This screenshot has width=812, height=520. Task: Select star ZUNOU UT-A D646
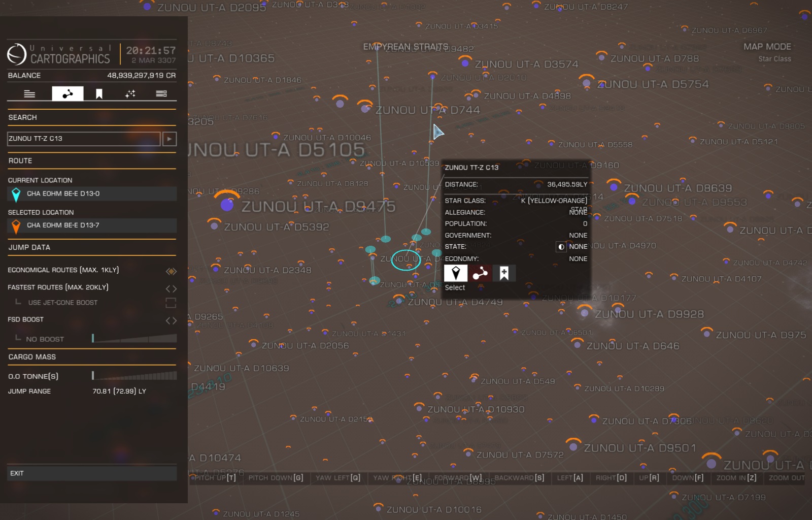pos(577,344)
